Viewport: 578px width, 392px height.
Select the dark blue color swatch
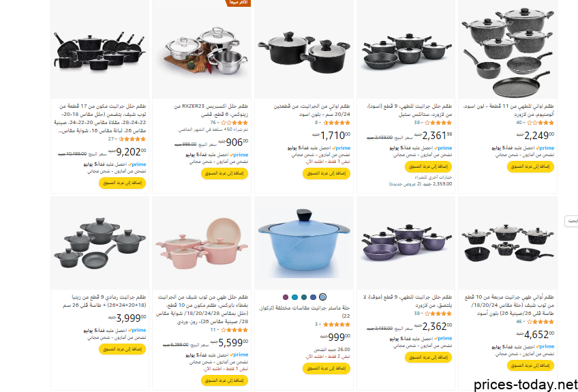pos(313,297)
